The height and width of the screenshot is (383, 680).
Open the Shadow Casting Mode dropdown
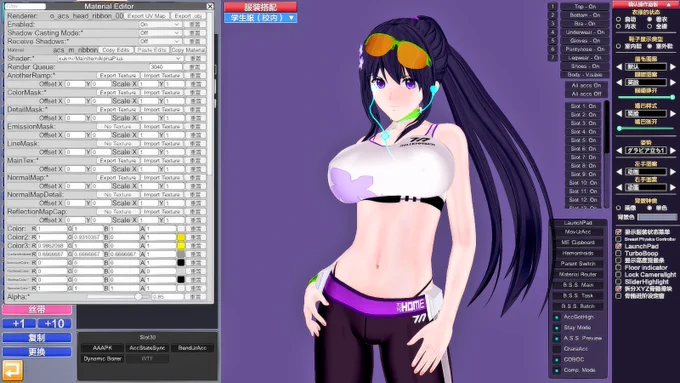(160, 33)
